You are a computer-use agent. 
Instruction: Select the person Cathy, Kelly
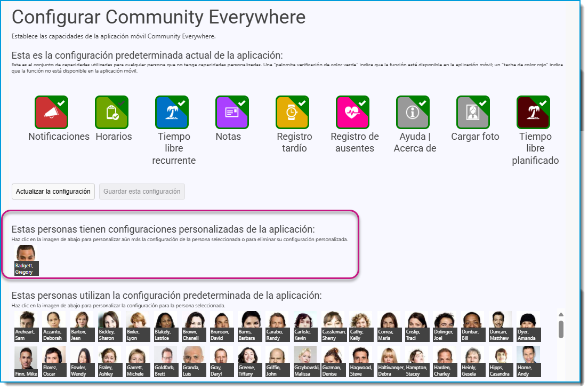pyautogui.click(x=361, y=326)
